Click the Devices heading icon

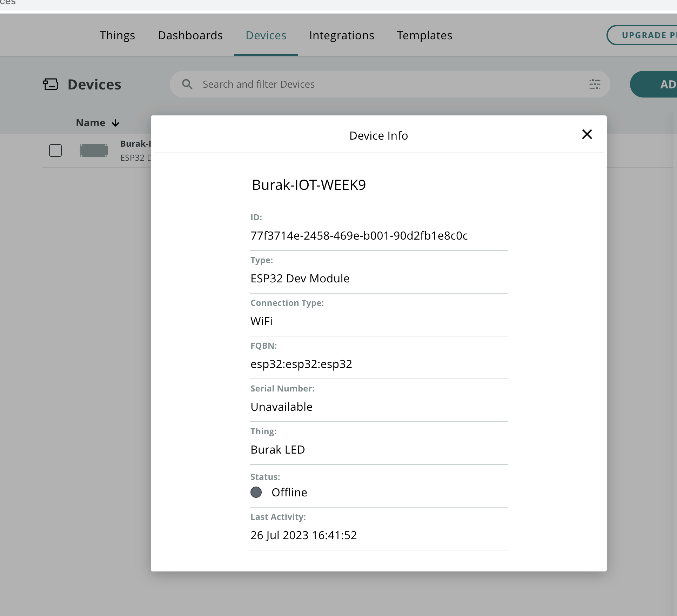[51, 84]
